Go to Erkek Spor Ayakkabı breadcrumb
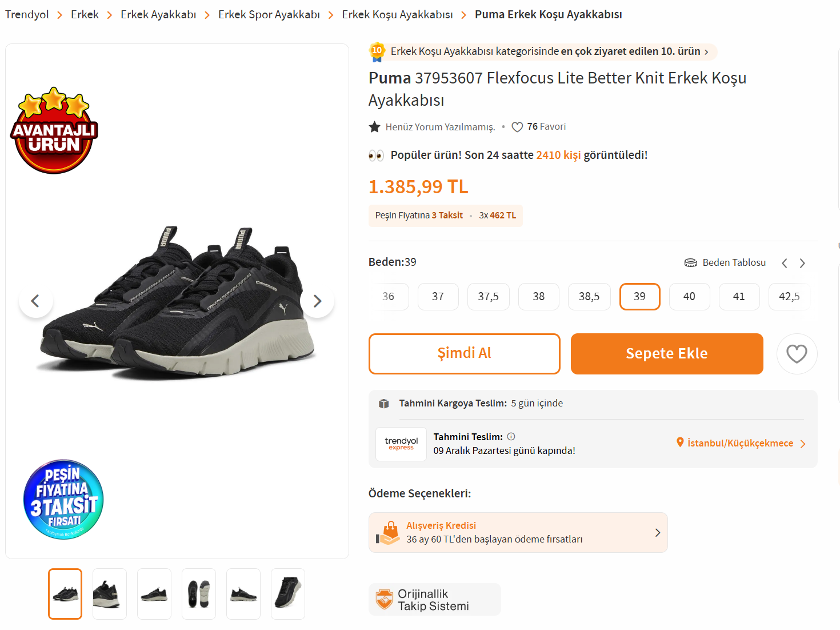 click(269, 14)
